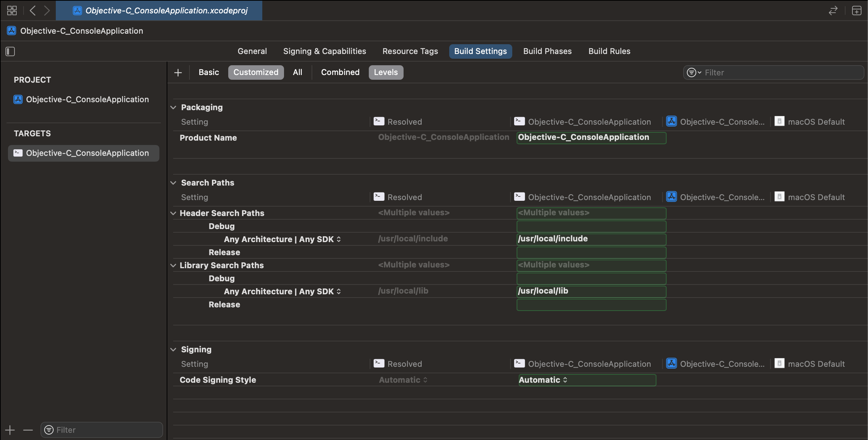This screenshot has height=440, width=868.
Task: Add a new editor pane
Action: pos(856,11)
